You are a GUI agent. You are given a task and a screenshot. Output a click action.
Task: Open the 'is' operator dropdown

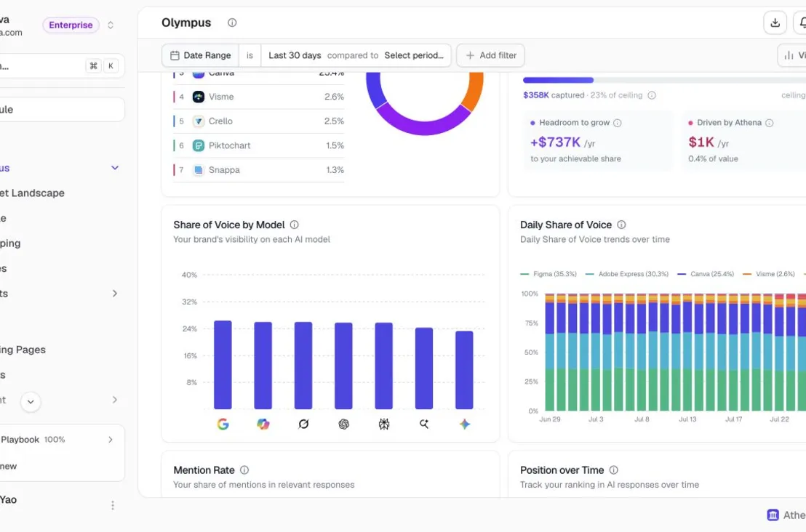click(x=250, y=55)
